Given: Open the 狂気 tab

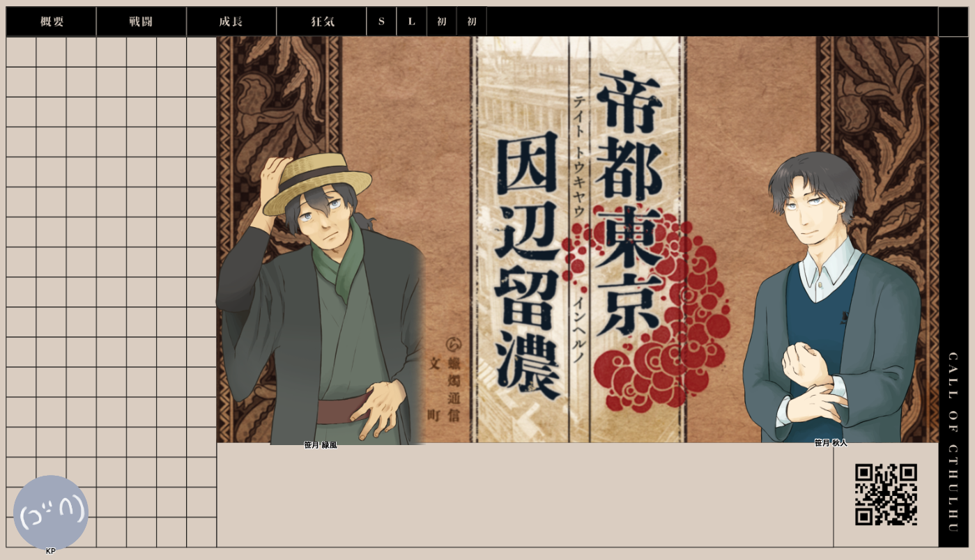Looking at the screenshot, I should click(322, 22).
